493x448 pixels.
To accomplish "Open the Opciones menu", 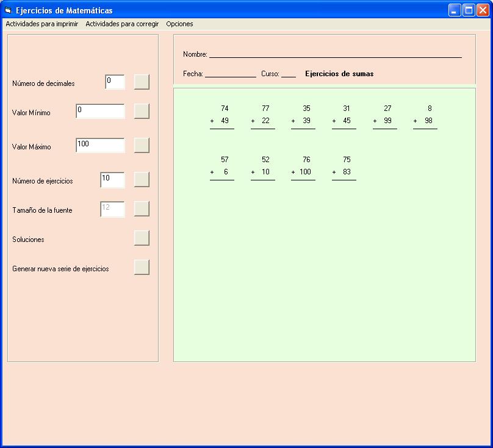I will point(179,24).
